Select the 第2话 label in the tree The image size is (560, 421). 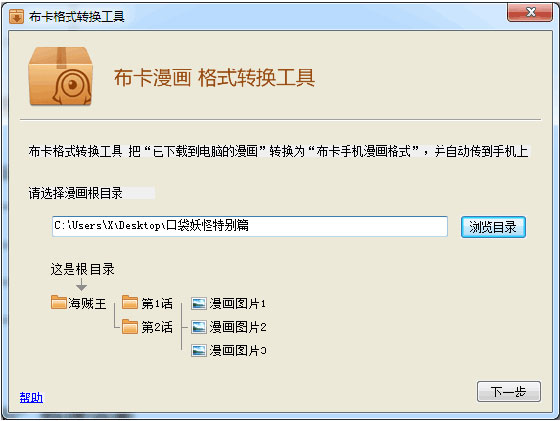(x=157, y=327)
